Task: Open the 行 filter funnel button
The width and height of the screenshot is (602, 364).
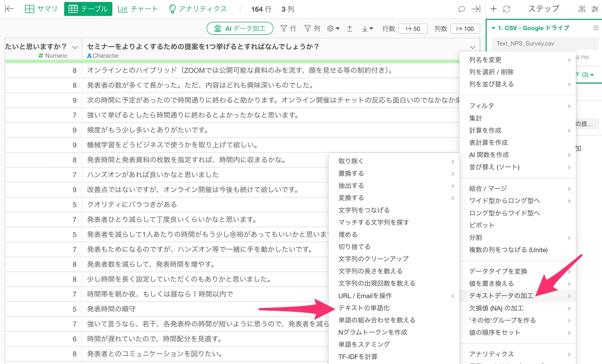Action: point(288,29)
